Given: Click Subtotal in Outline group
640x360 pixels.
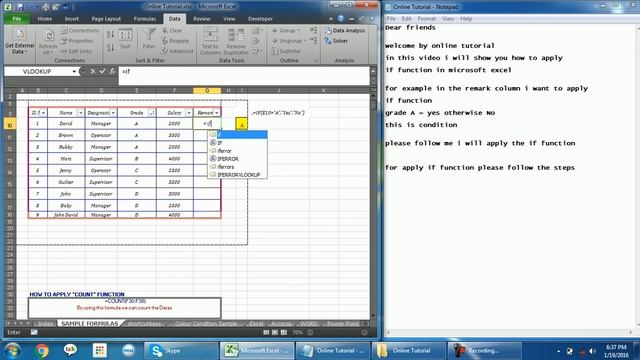Looking at the screenshot, I should pyautogui.click(x=286, y=51).
